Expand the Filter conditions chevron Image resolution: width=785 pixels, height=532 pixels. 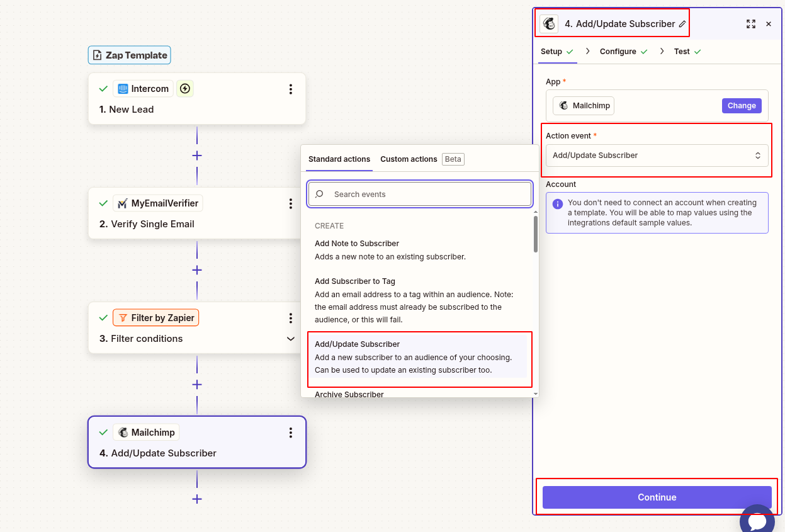point(290,339)
